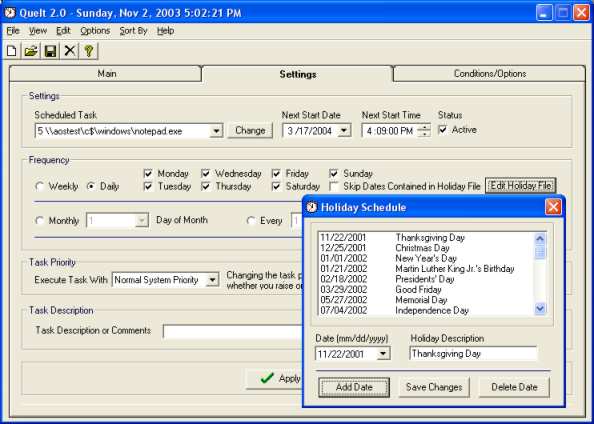Click the Holiday Schedule clock icon
The width and height of the screenshot is (594, 424).
pos(312,207)
